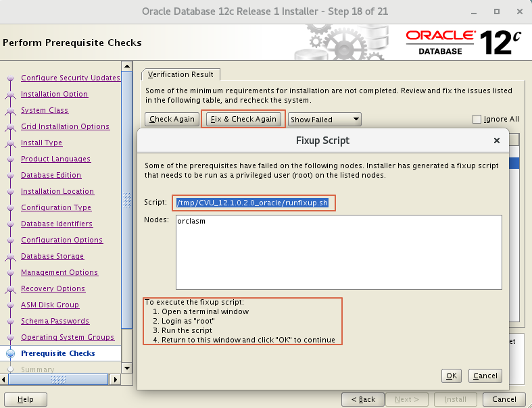Go to the Schema Passwords step

coord(55,322)
